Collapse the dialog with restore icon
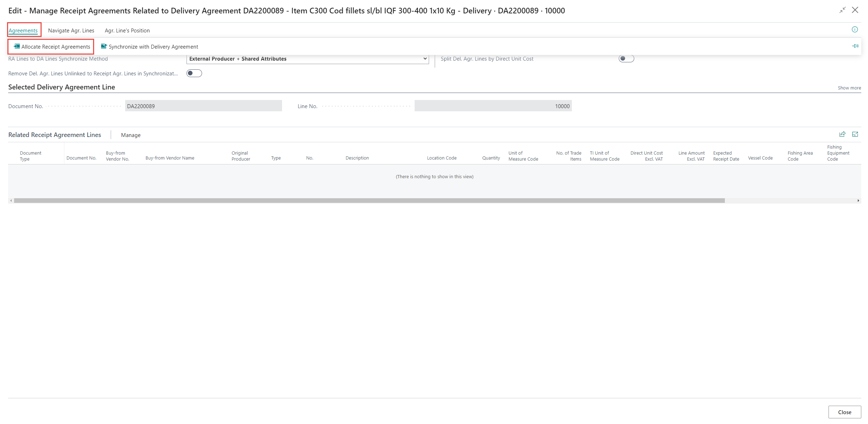 coord(842,10)
